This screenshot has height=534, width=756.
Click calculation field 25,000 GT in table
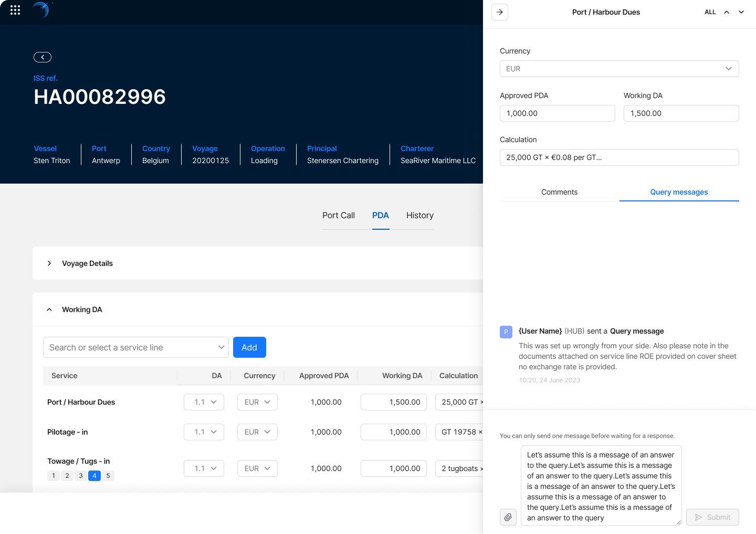point(459,402)
